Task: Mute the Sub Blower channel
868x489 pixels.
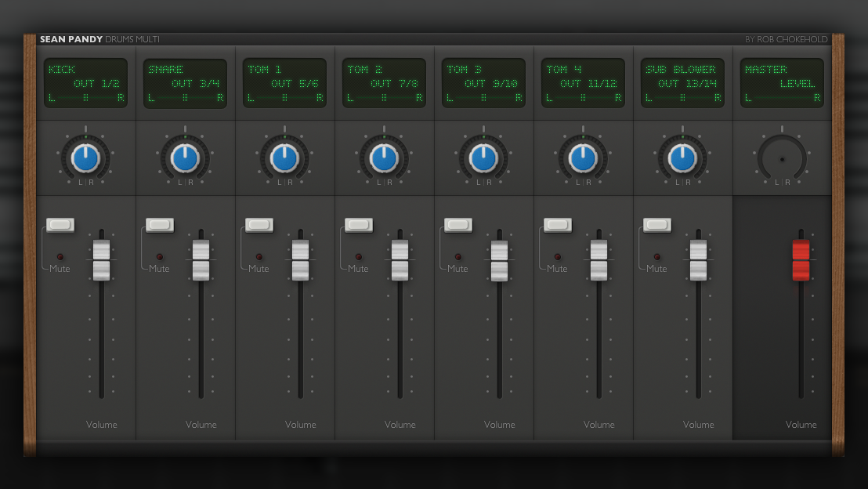Action: pos(657,225)
